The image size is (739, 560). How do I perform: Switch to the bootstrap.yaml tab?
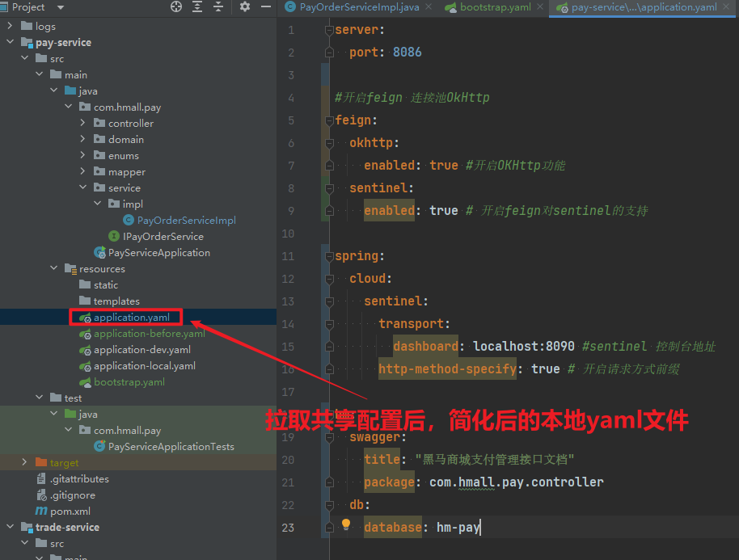coord(495,7)
